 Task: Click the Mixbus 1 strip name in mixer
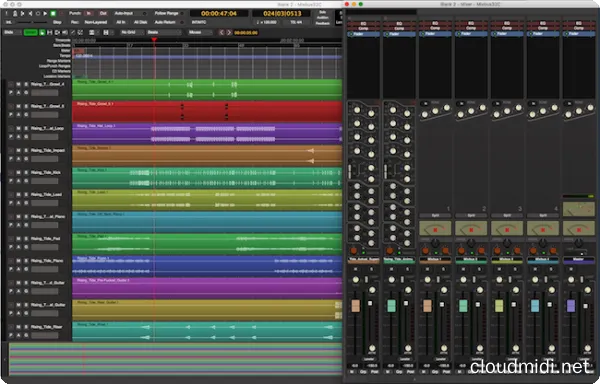(x=435, y=259)
